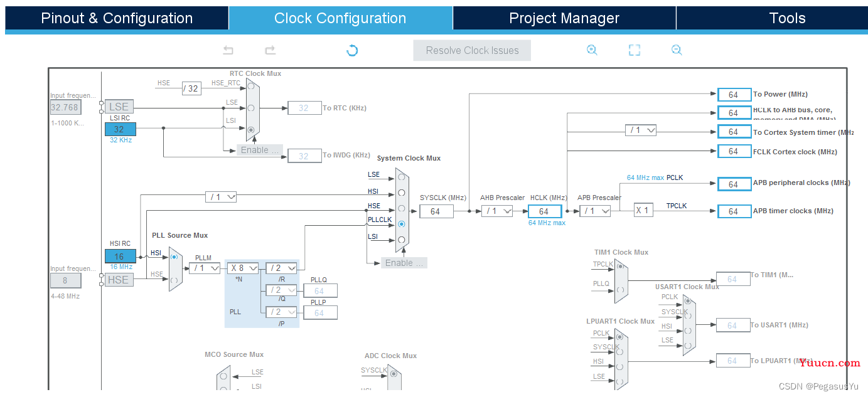Screen dimensions: 868x397
Task: Click the LSE oscillator block
Action: 119,107
